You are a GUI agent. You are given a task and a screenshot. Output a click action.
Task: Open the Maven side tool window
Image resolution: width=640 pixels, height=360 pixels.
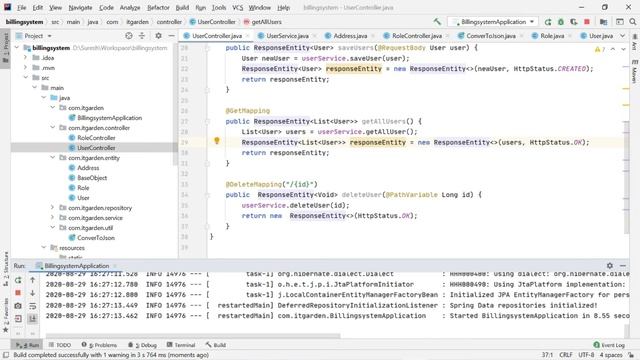(634, 72)
